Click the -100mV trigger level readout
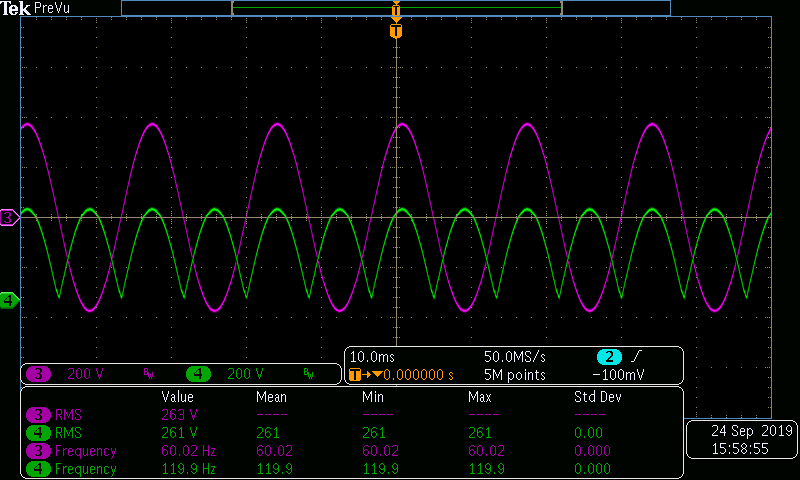The image size is (800, 480). pyautogui.click(x=619, y=375)
